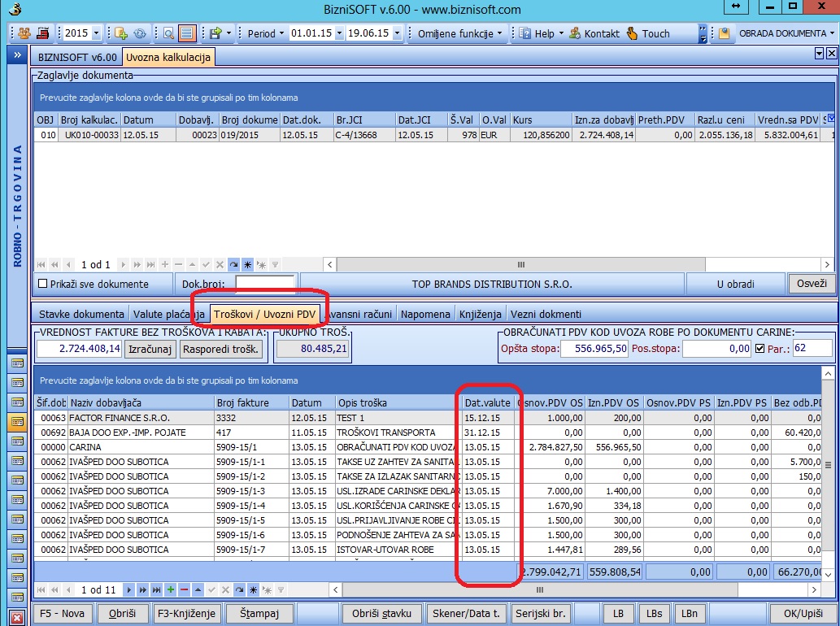
Task: Click the Touch hand icon
Action: pyautogui.click(x=632, y=33)
